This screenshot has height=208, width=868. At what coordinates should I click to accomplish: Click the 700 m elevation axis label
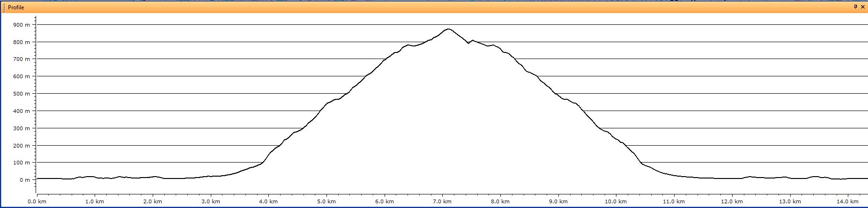(22, 59)
